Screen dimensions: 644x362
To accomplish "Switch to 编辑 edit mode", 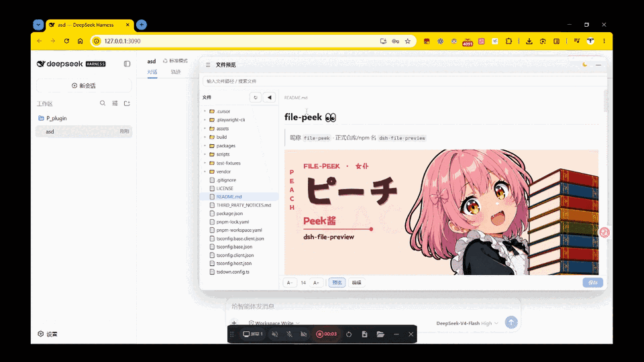I will coord(356,283).
